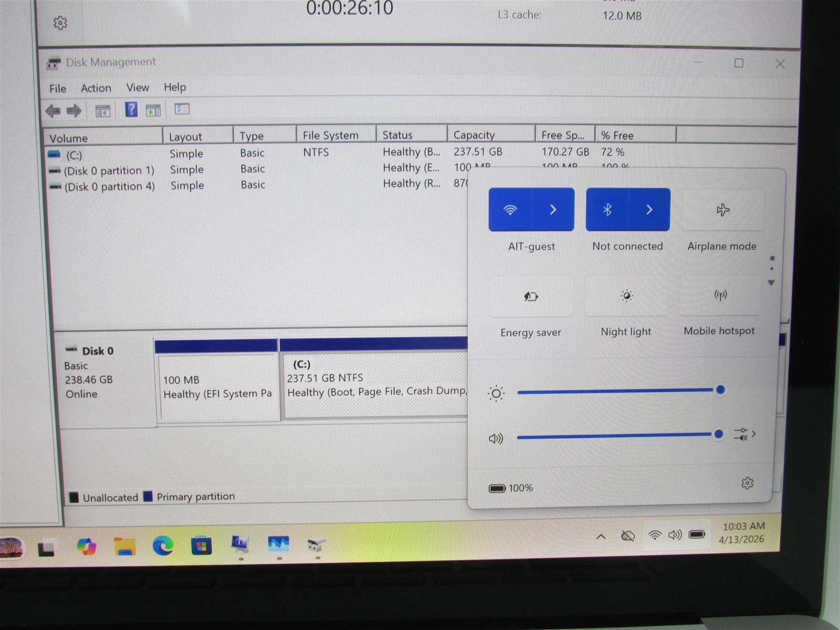Select the Disk 0 partition 1 row
The width and height of the screenshot is (840, 630).
[x=257, y=169]
